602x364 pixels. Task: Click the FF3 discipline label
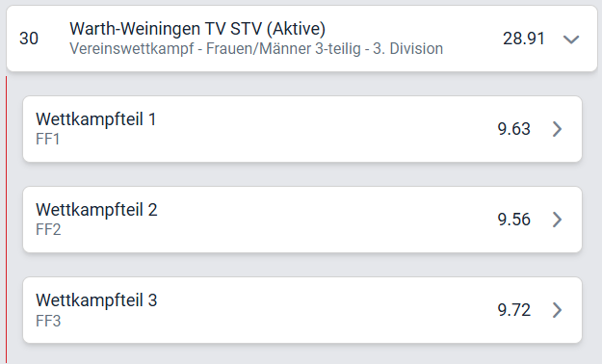(x=48, y=321)
